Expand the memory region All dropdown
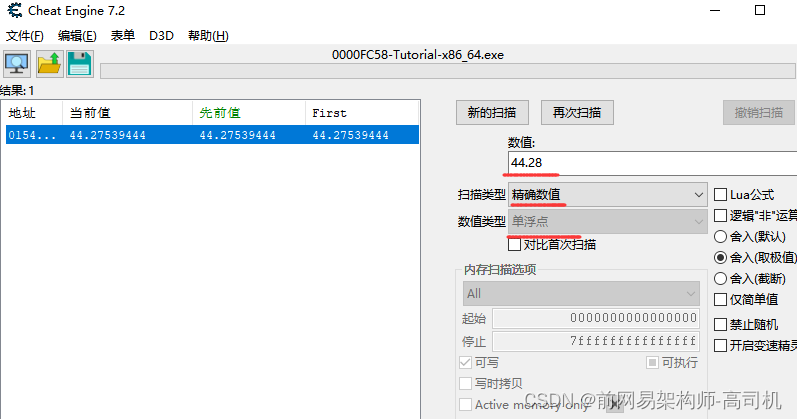Screen dimensions: 797x419 581,293
